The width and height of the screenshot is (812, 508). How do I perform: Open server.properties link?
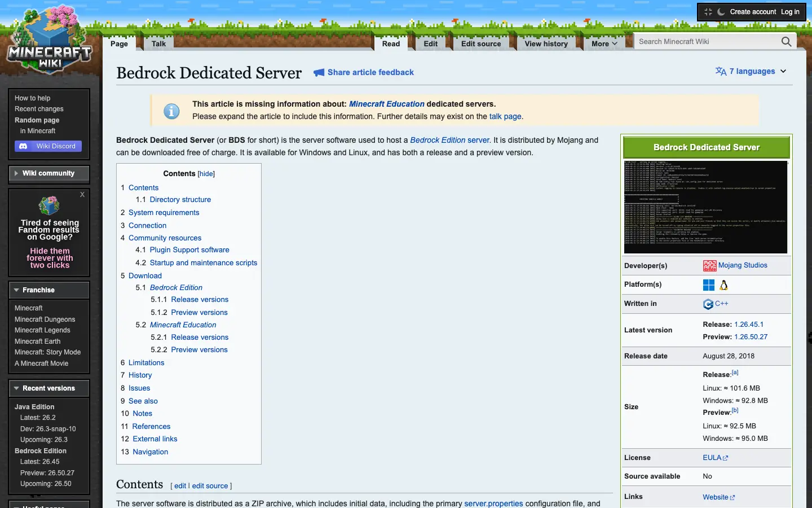coord(493,503)
